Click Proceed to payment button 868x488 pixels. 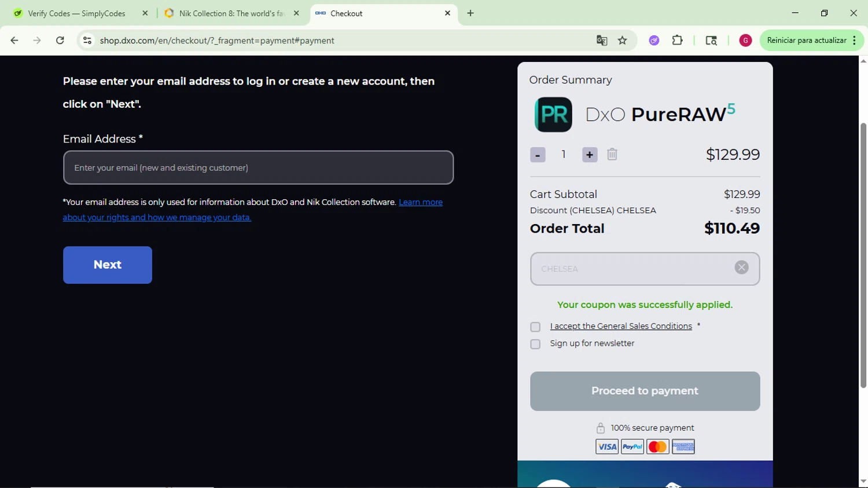click(x=645, y=391)
